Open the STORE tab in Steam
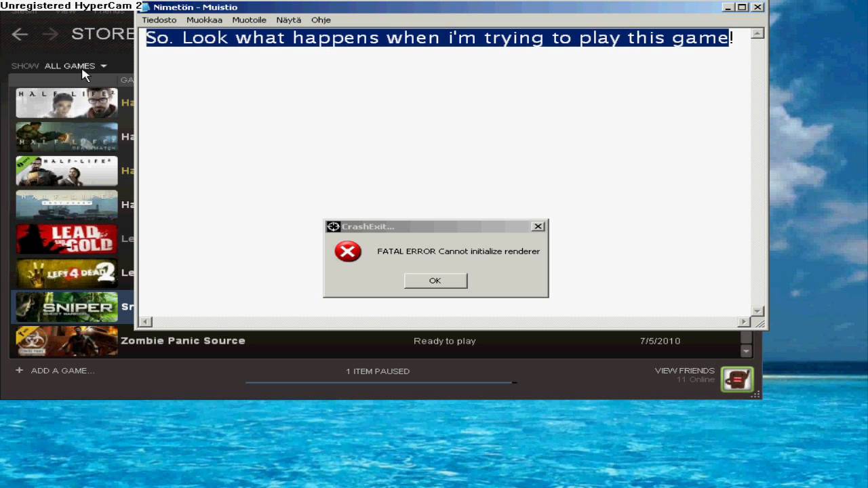The height and width of the screenshot is (488, 868). [x=103, y=34]
